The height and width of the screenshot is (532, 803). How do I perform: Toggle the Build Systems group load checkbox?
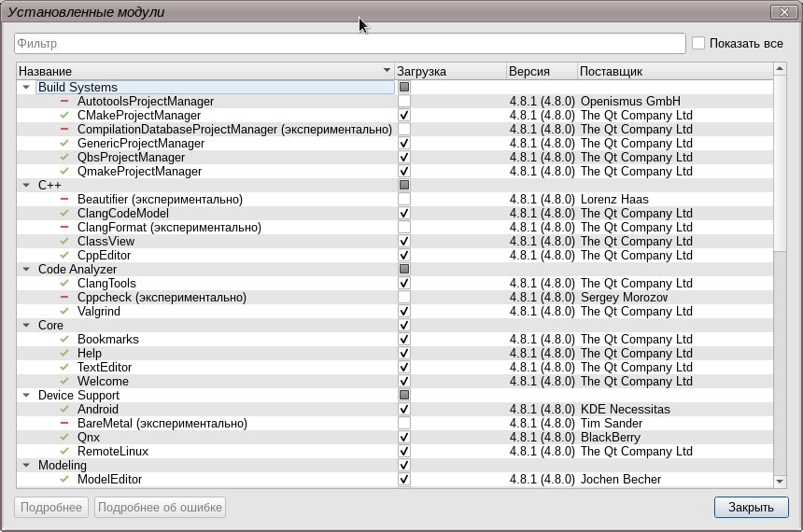point(404,87)
